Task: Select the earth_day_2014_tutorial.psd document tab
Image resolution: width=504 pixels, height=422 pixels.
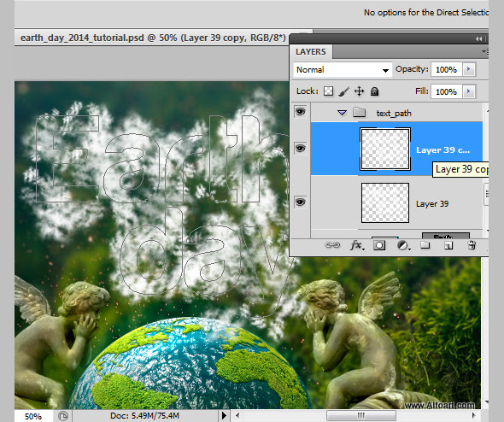Action: [153, 38]
